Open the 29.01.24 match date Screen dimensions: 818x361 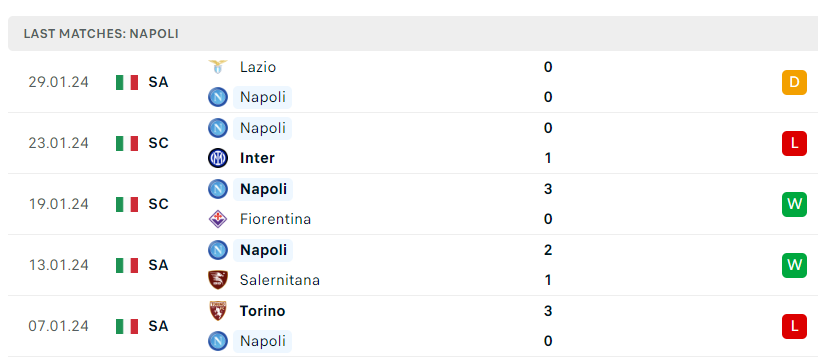point(58,82)
